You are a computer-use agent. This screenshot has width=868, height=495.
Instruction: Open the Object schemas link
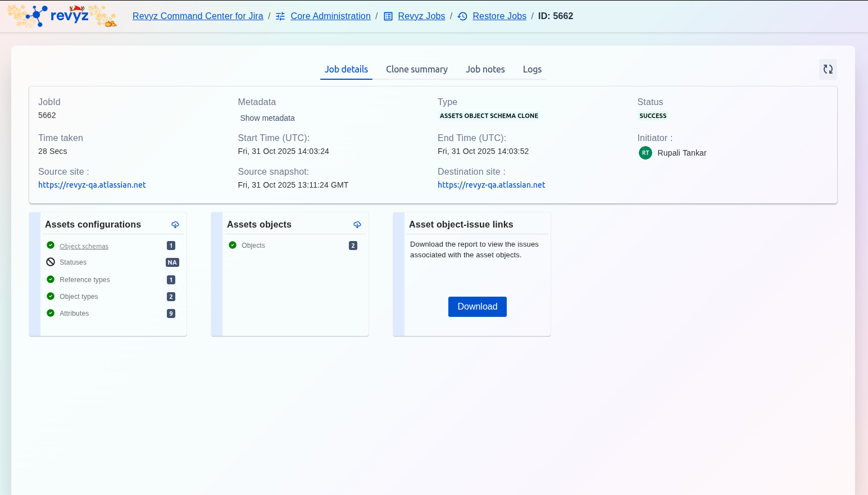point(84,246)
